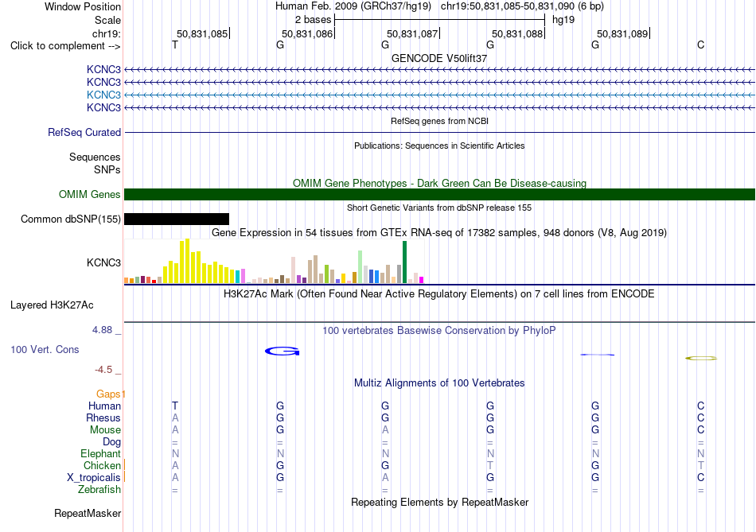This screenshot has height=532, width=756.
Task: Open the light-blue KCNC3 transcript label
Action: (x=103, y=95)
